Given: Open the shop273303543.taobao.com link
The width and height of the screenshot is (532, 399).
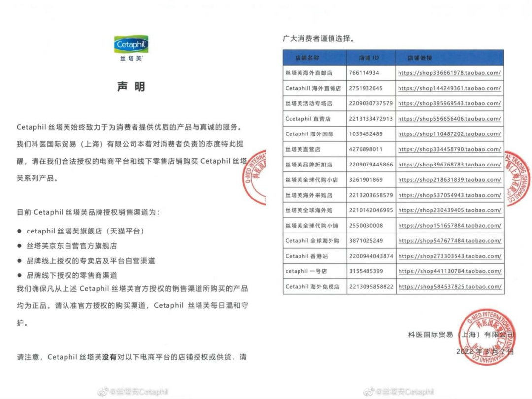Looking at the screenshot, I should coord(449,256).
